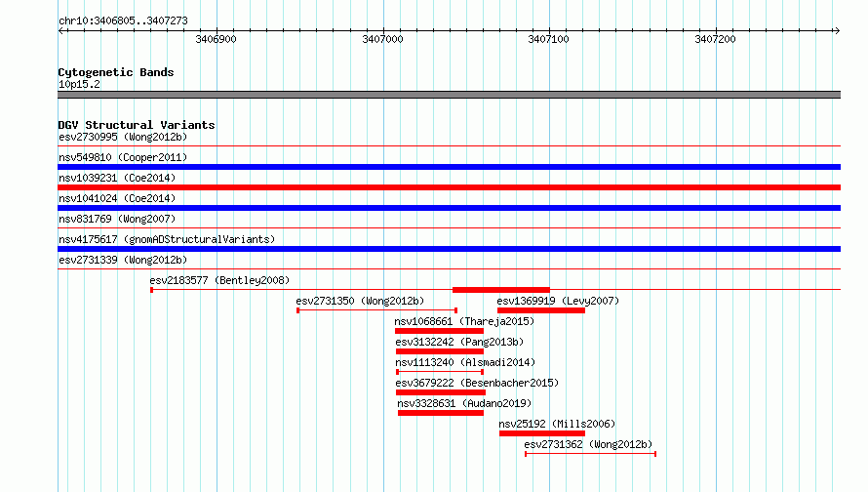Image resolution: width=868 pixels, height=492 pixels.
Task: Click ruler position 3407100
Action: (548, 39)
